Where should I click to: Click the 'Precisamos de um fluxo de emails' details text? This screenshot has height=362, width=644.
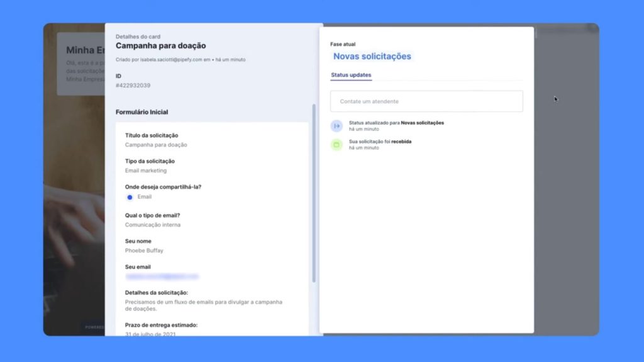pos(203,305)
